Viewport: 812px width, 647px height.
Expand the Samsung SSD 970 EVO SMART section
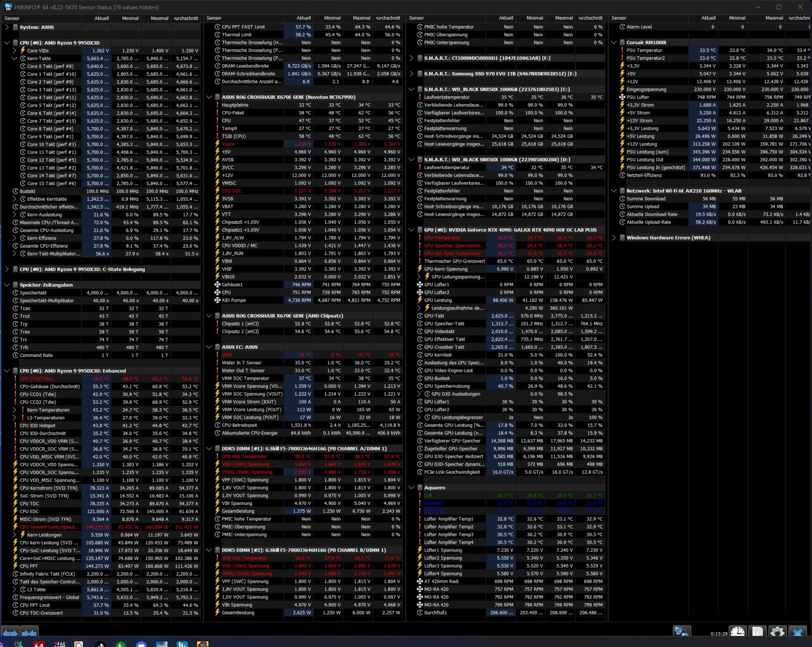pos(411,73)
